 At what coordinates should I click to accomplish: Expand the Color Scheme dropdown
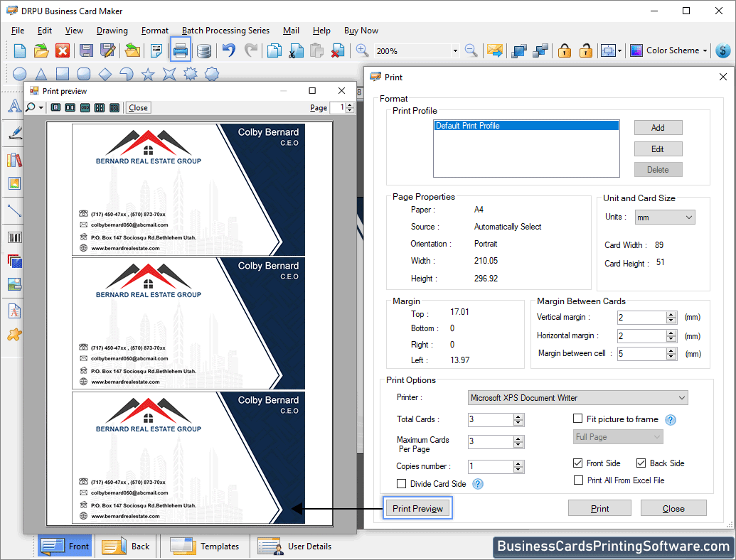(705, 50)
